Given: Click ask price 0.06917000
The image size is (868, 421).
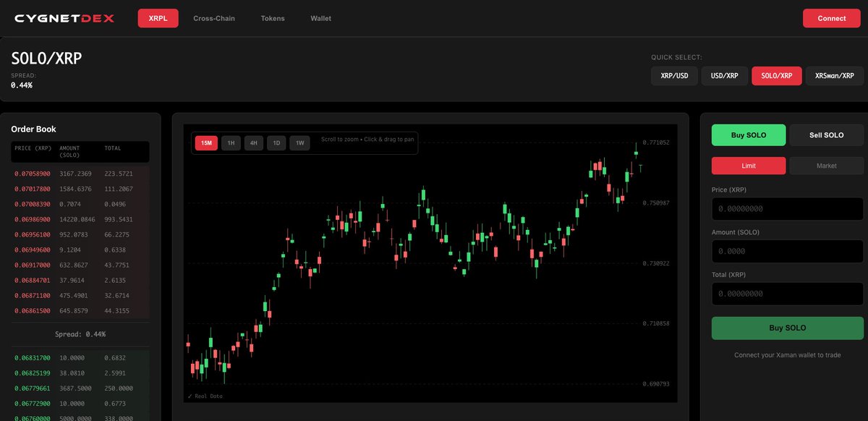Looking at the screenshot, I should click(x=33, y=265).
